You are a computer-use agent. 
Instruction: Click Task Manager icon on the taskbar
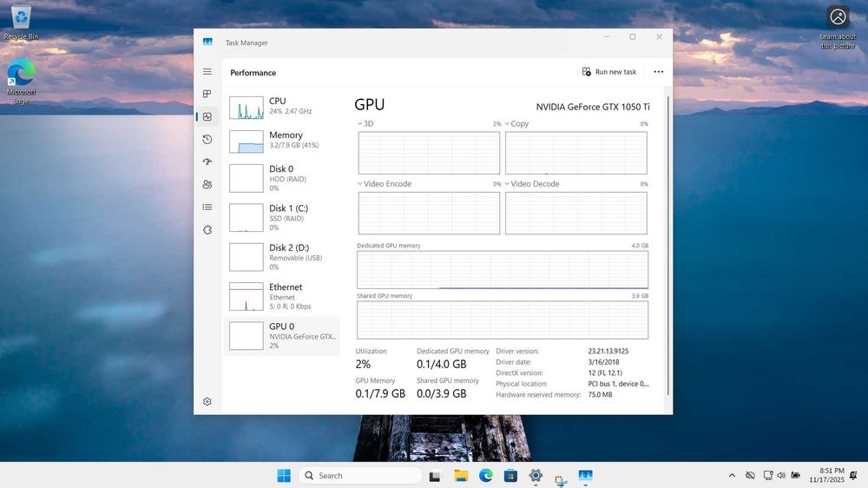point(585,476)
